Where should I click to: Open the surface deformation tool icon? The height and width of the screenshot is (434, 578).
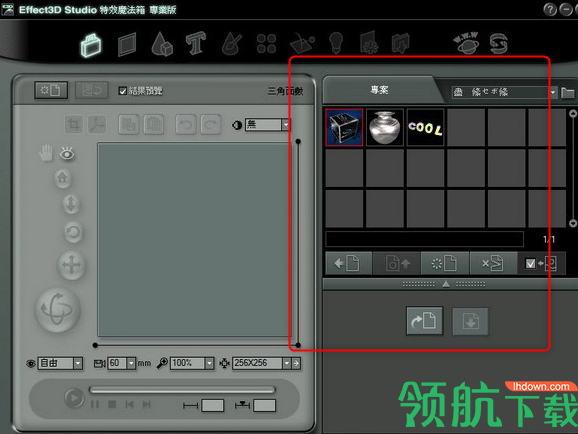coord(302,44)
